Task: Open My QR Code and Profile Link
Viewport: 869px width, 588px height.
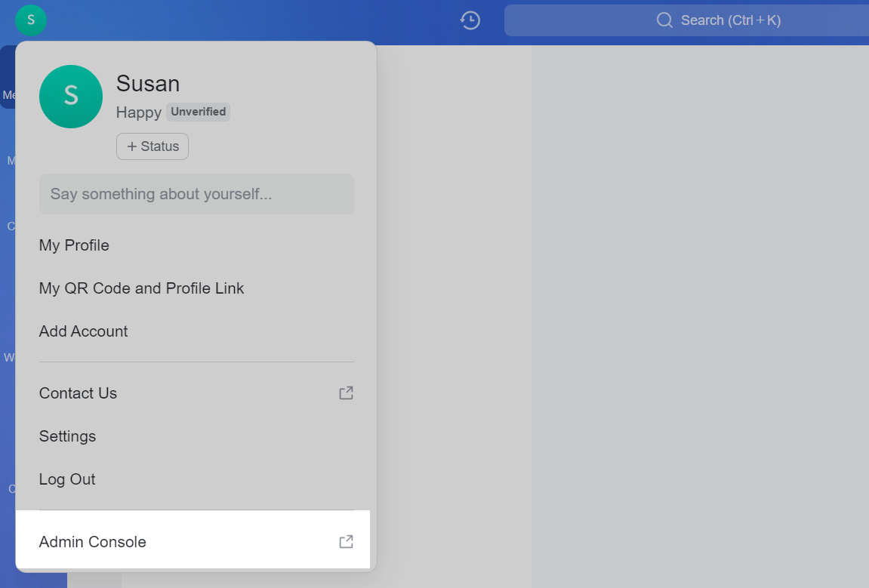Action: pos(141,288)
